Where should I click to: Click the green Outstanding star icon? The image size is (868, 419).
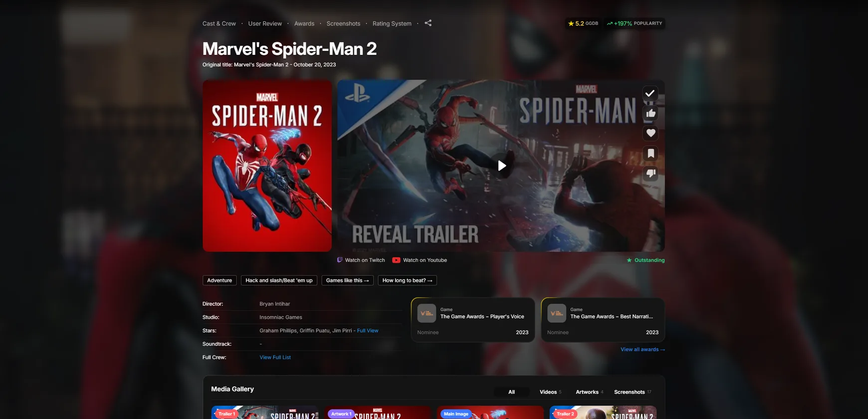[629, 260]
